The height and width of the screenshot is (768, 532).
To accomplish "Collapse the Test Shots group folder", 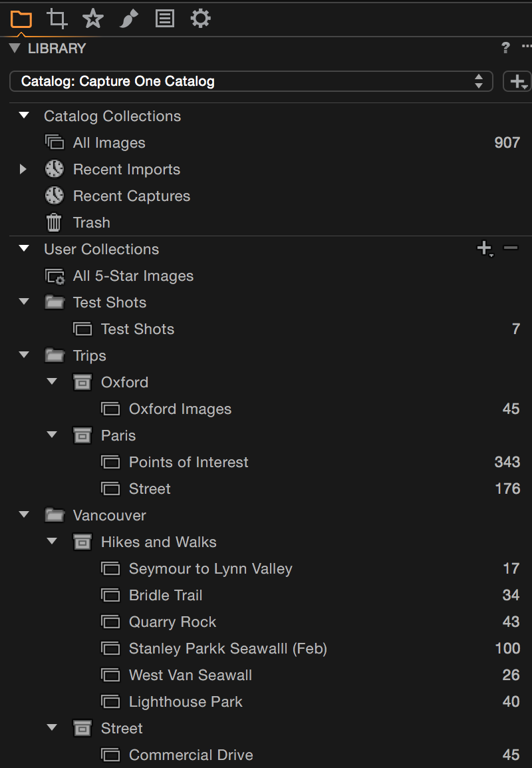I will click(24, 301).
